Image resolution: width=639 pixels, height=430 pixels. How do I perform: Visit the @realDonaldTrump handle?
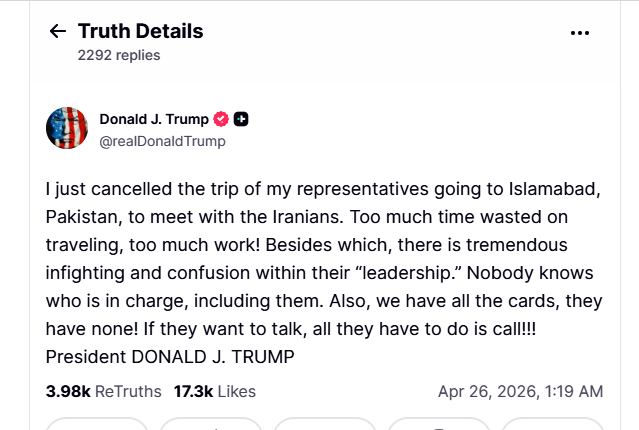coord(162,141)
